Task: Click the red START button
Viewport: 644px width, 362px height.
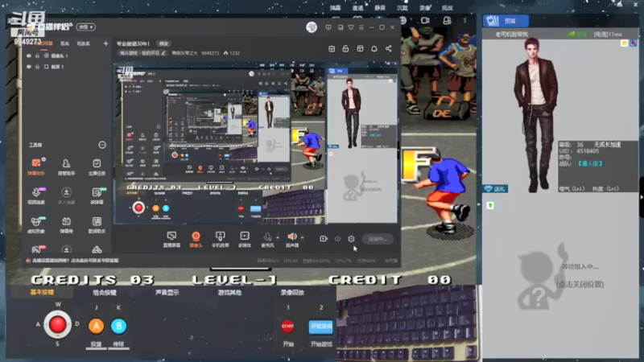Action: pyautogui.click(x=287, y=327)
